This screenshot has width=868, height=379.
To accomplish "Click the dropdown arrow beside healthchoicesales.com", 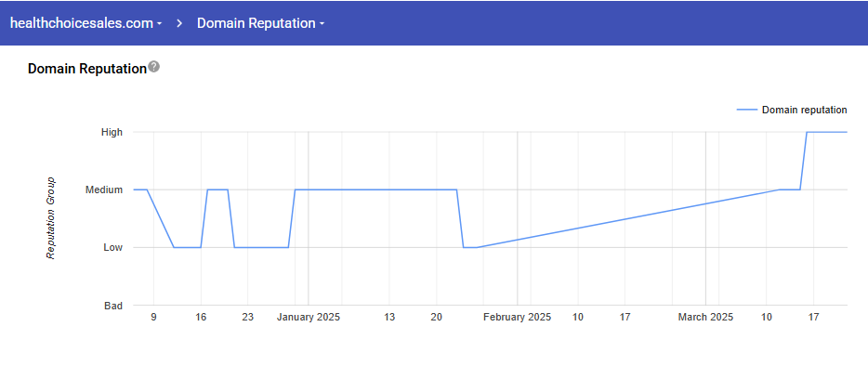I will pos(160,24).
